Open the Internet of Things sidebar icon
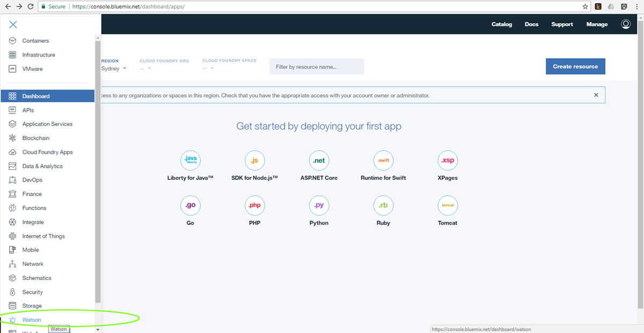Screen dimensions: 644x333 pos(12,236)
